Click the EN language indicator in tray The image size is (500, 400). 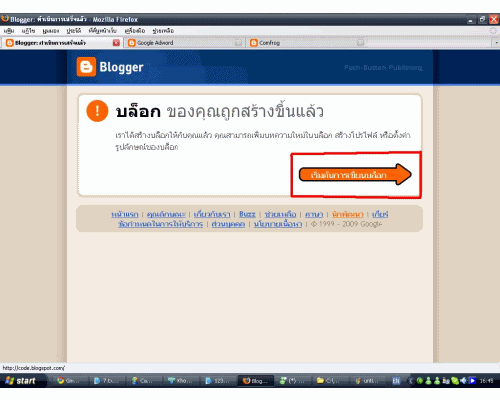pyautogui.click(x=396, y=381)
